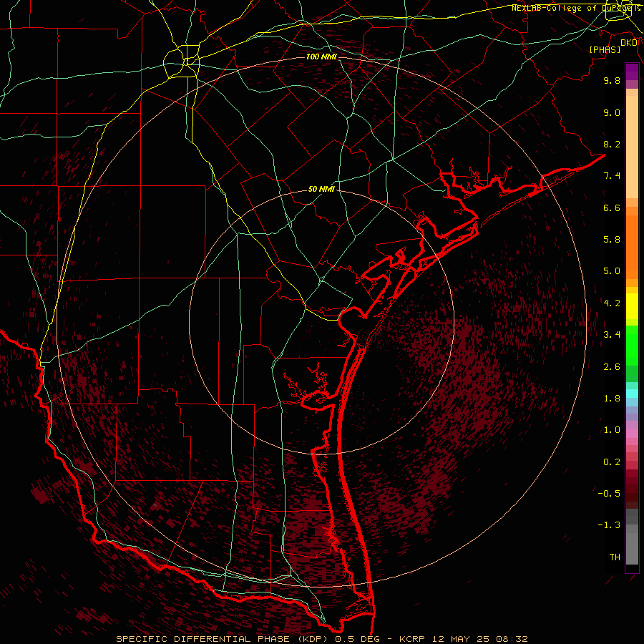Click the "3.4" value on the color scale
The image size is (644, 644).
612,335
